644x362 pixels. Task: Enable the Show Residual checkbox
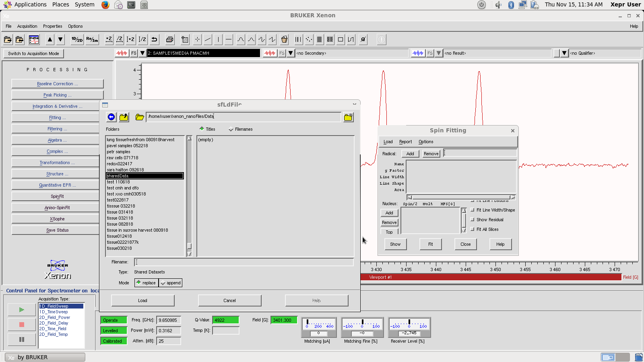(x=473, y=220)
